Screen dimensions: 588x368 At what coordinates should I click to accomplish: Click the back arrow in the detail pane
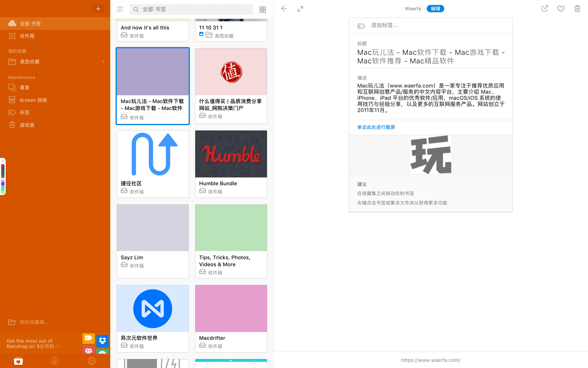point(284,9)
